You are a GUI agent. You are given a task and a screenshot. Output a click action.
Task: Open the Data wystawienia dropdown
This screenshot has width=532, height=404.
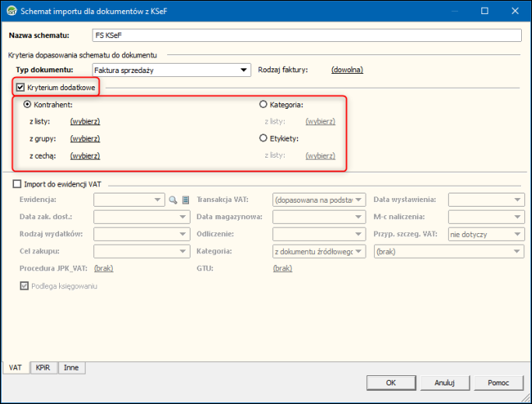point(486,200)
